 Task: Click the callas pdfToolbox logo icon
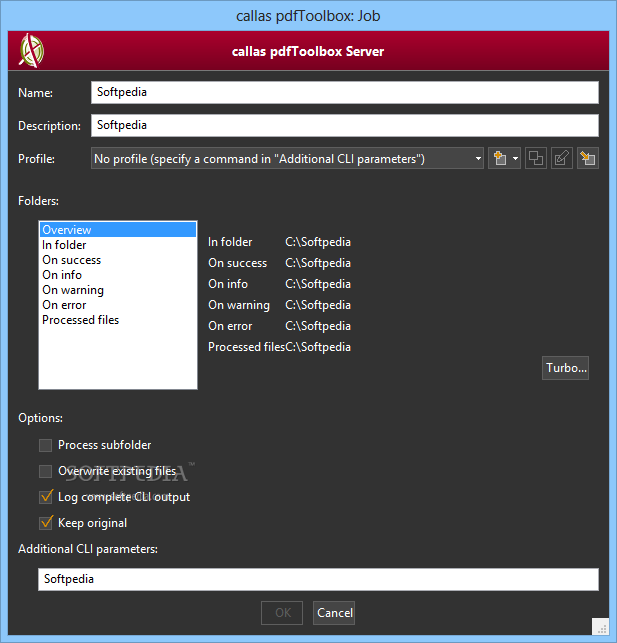point(31,51)
